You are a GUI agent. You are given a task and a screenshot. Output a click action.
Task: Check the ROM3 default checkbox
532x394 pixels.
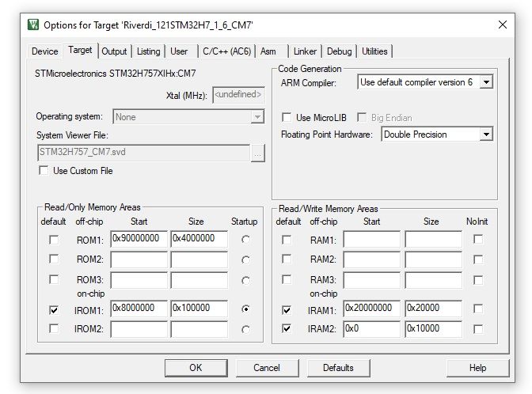click(x=54, y=279)
